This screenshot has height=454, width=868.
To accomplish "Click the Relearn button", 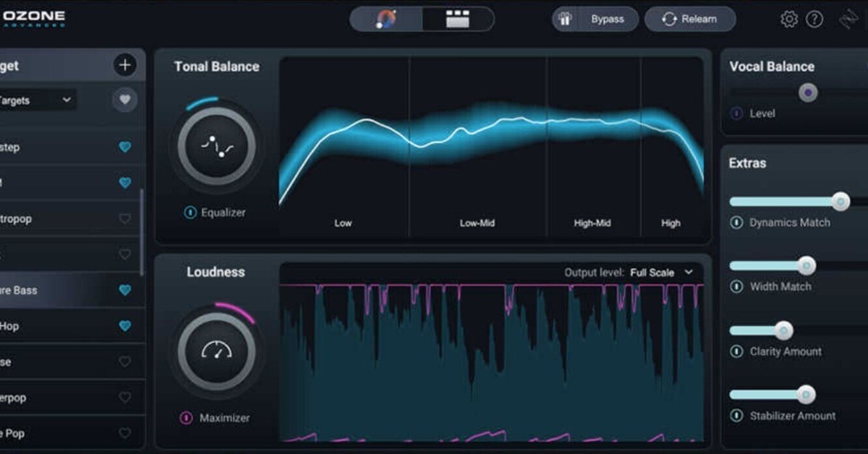I will pyautogui.click(x=690, y=20).
